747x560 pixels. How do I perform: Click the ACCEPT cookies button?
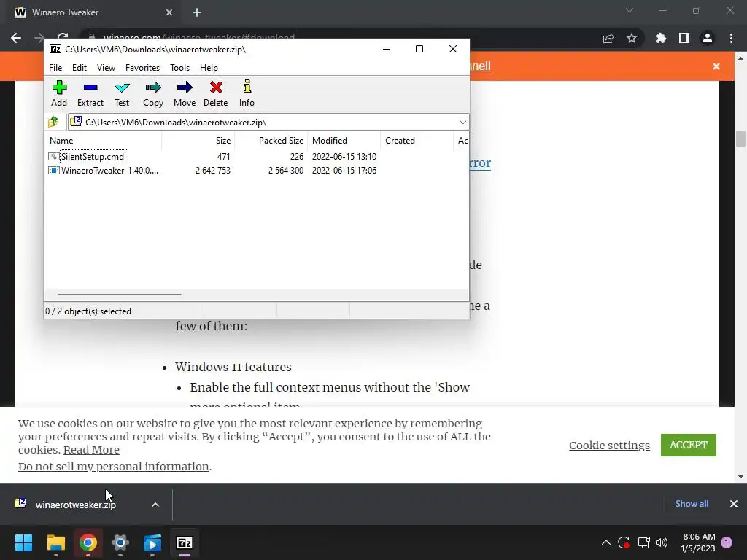point(689,445)
